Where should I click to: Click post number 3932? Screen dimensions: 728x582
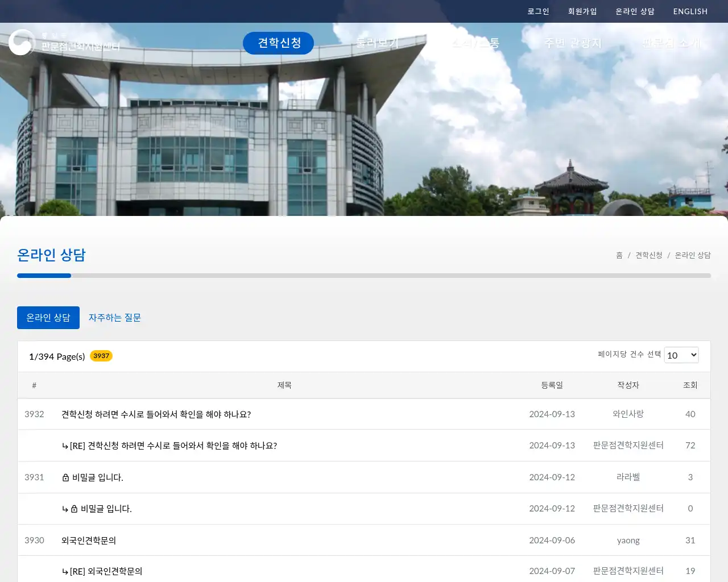(34, 414)
